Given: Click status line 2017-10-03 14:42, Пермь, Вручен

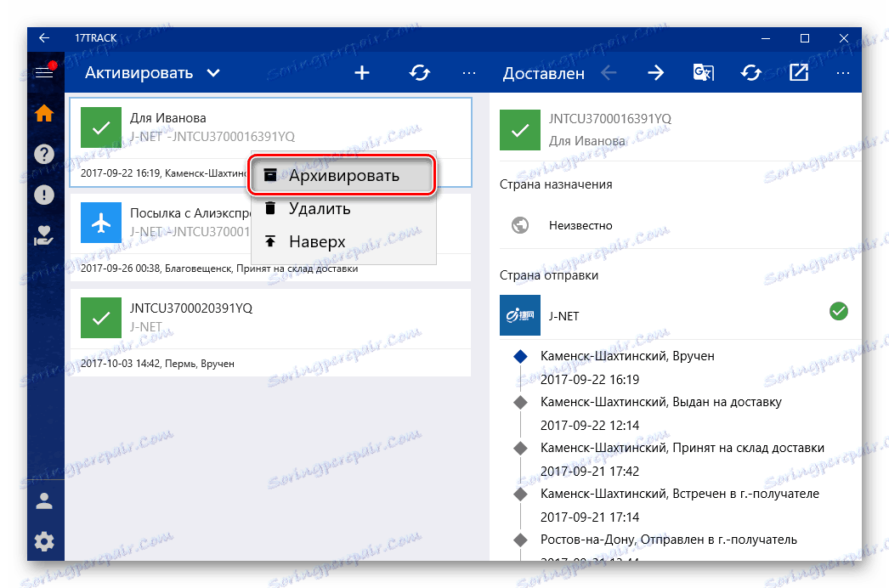Looking at the screenshot, I should tap(157, 364).
